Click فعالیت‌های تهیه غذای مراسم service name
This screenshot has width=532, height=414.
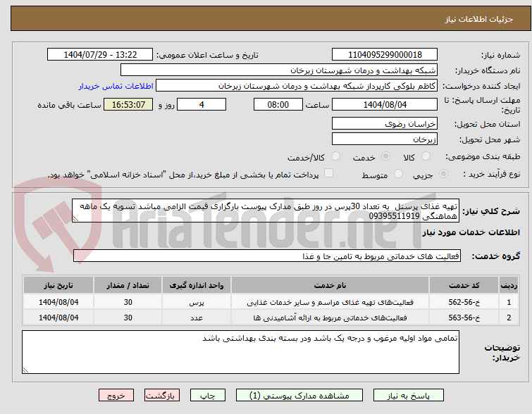[330, 302]
